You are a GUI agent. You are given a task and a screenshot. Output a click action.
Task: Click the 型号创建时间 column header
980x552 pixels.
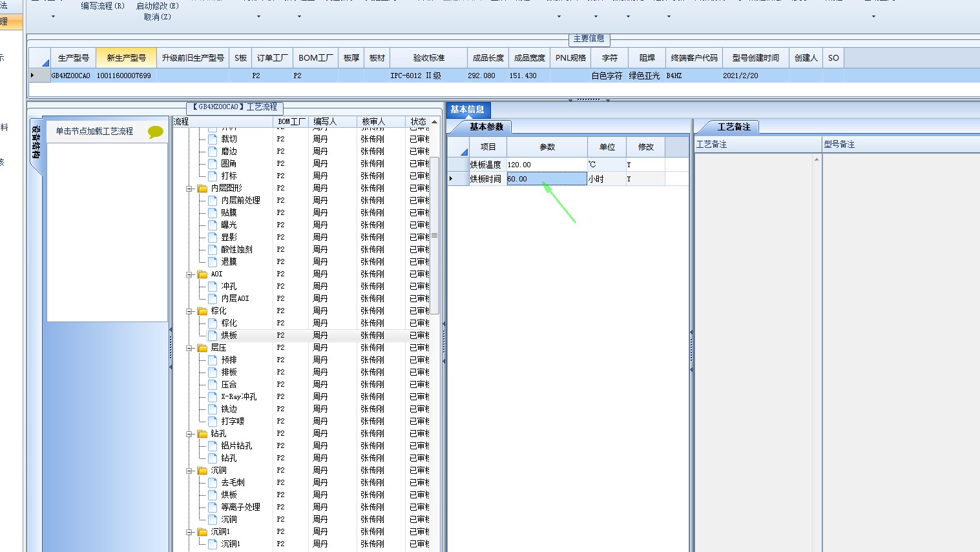(755, 57)
